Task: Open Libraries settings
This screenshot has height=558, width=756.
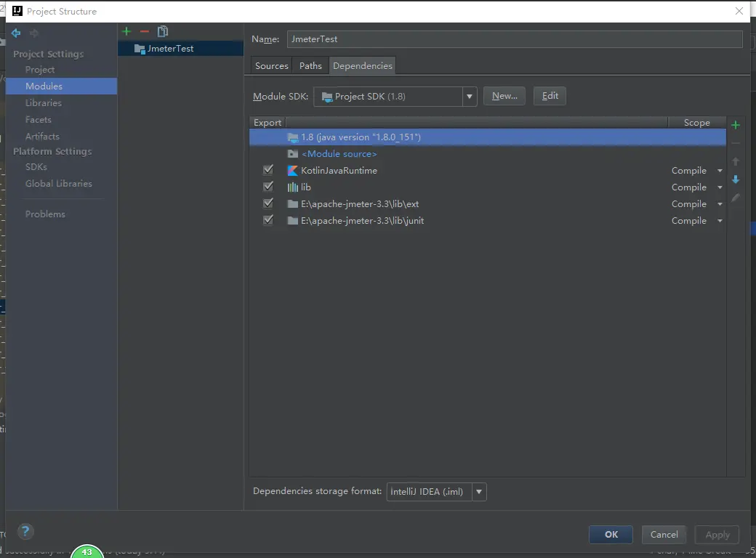Action: 44,103
